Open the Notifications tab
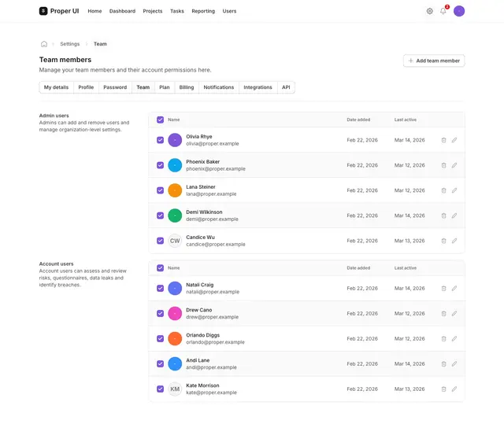 point(219,87)
